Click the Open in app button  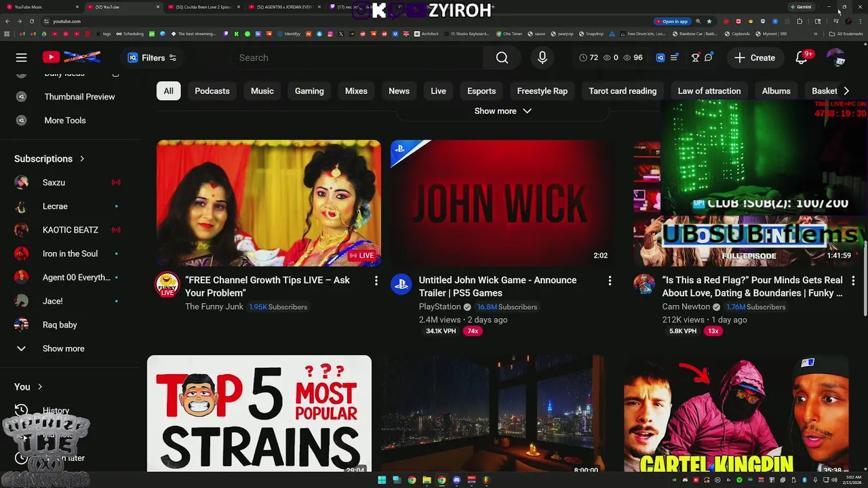(671, 21)
